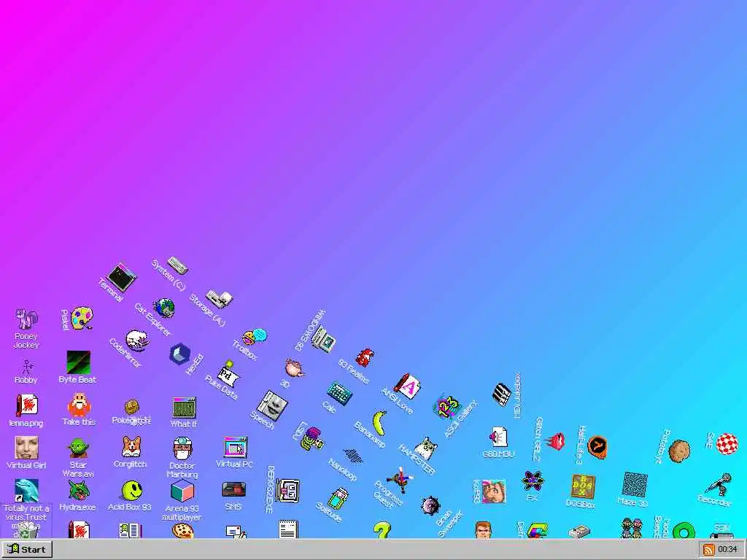Open the CodeMirror icon

[x=137, y=341]
